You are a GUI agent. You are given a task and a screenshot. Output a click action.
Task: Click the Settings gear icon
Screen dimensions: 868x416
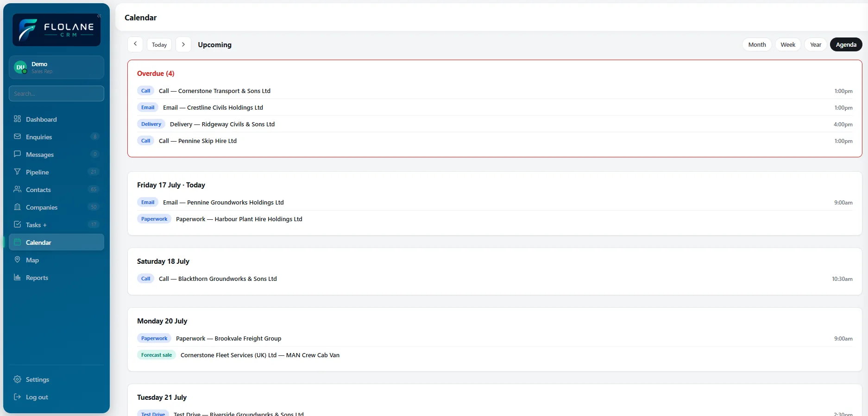pyautogui.click(x=17, y=379)
